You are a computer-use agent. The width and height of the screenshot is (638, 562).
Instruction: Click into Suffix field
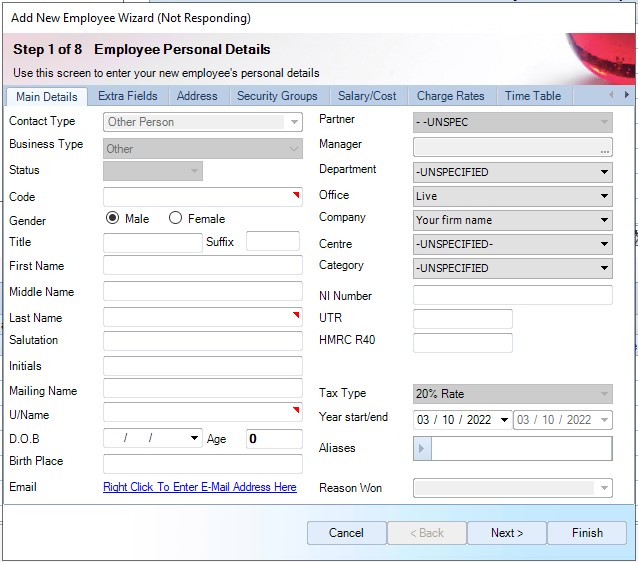pyautogui.click(x=273, y=241)
